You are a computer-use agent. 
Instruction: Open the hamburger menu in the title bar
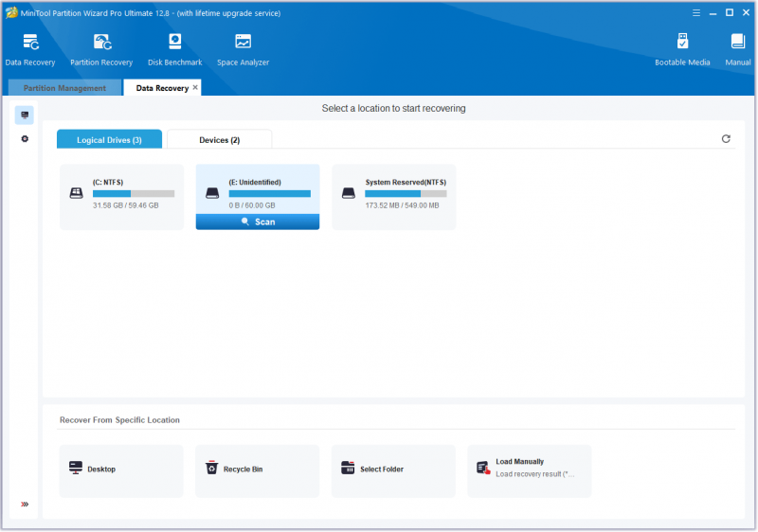(696, 13)
